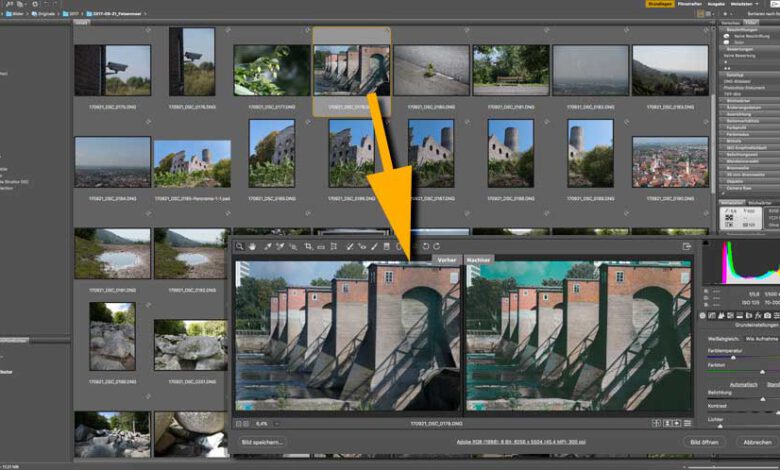This screenshot has width=780, height=470.
Task: Switch to the Vorher tab
Action: [x=445, y=258]
